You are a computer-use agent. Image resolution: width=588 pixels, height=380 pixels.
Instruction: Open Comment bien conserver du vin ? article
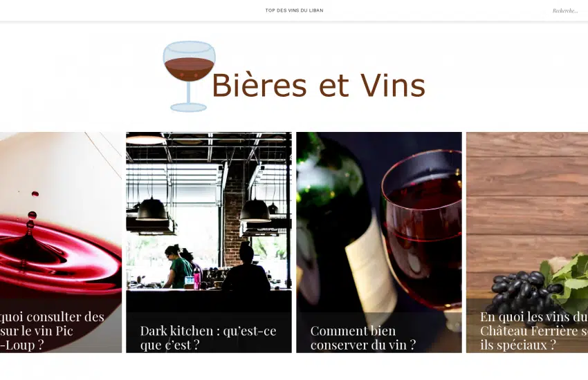(363, 338)
